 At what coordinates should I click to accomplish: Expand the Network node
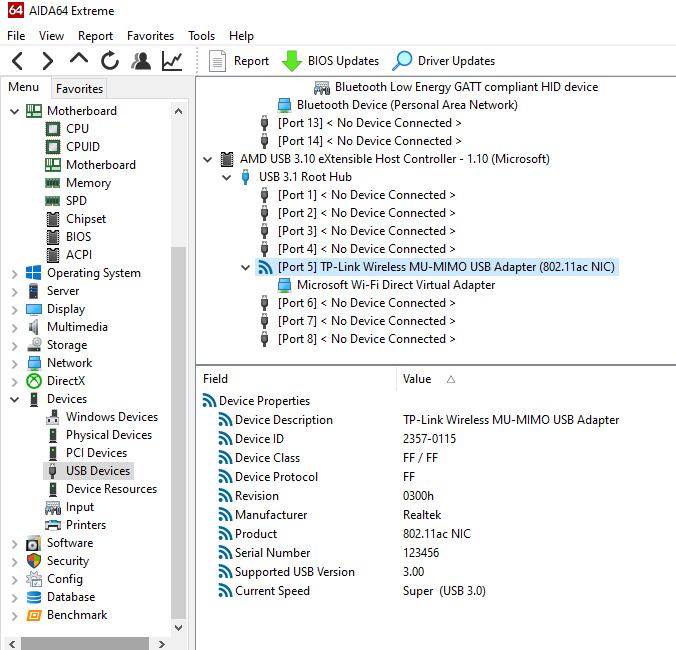point(15,364)
